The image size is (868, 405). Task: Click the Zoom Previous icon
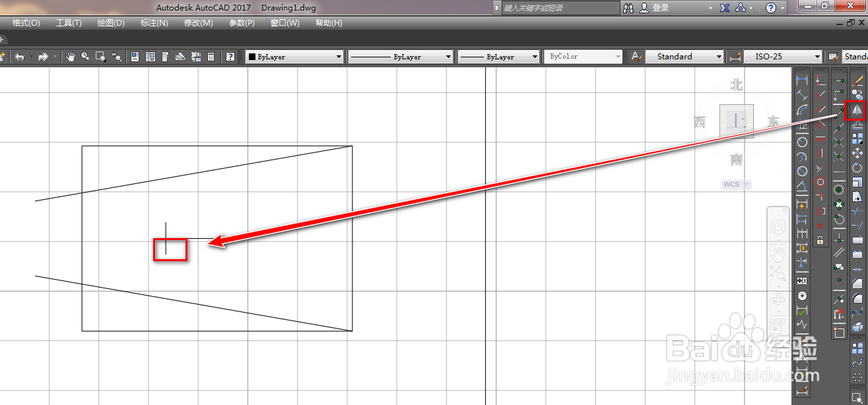click(116, 57)
